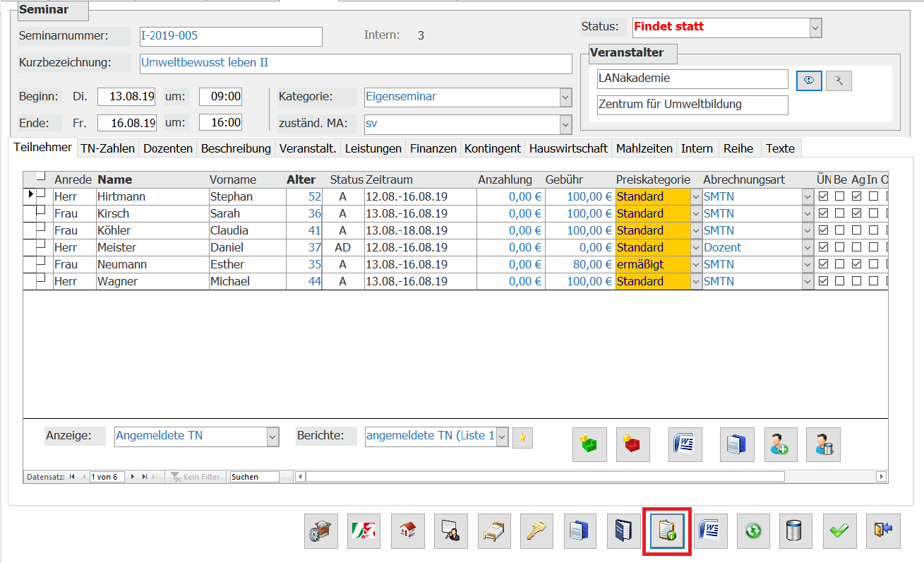This screenshot has width=924, height=563.
Task: Click the bed icon in bottom toolbar
Action: [494, 531]
